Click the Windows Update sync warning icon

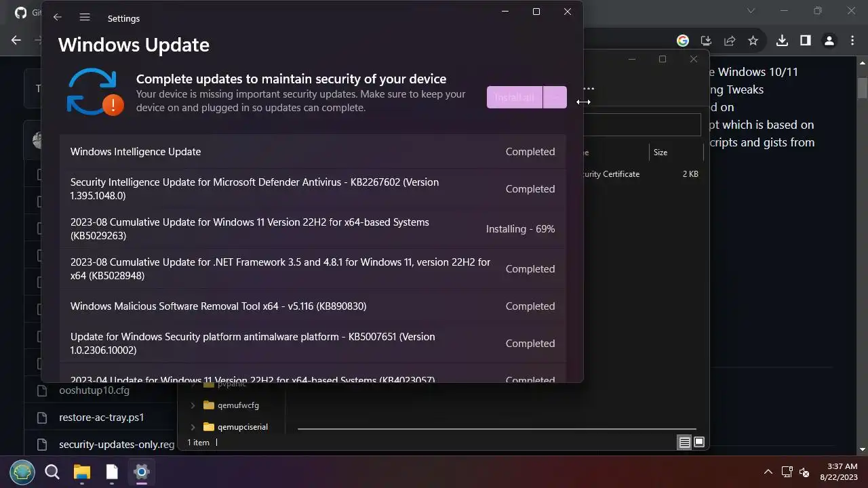[95, 92]
